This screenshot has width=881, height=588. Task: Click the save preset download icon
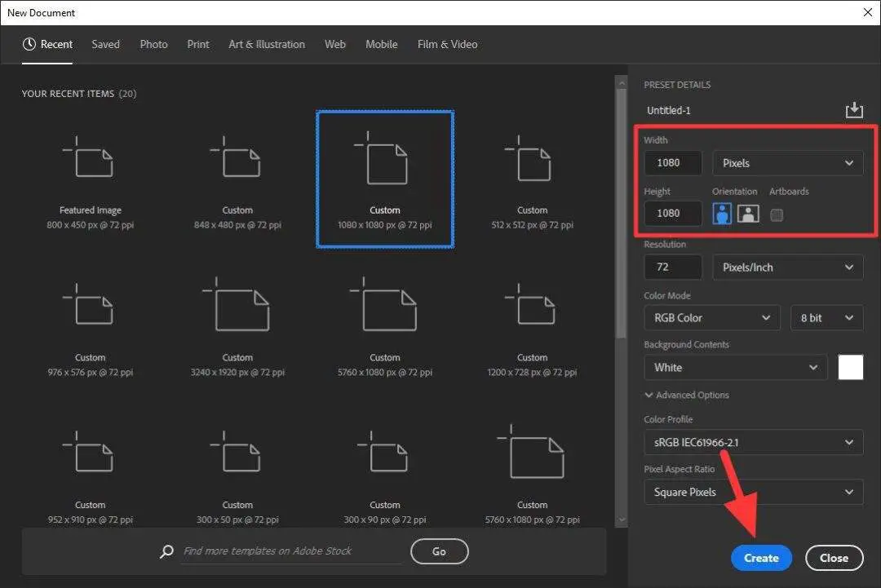point(854,109)
